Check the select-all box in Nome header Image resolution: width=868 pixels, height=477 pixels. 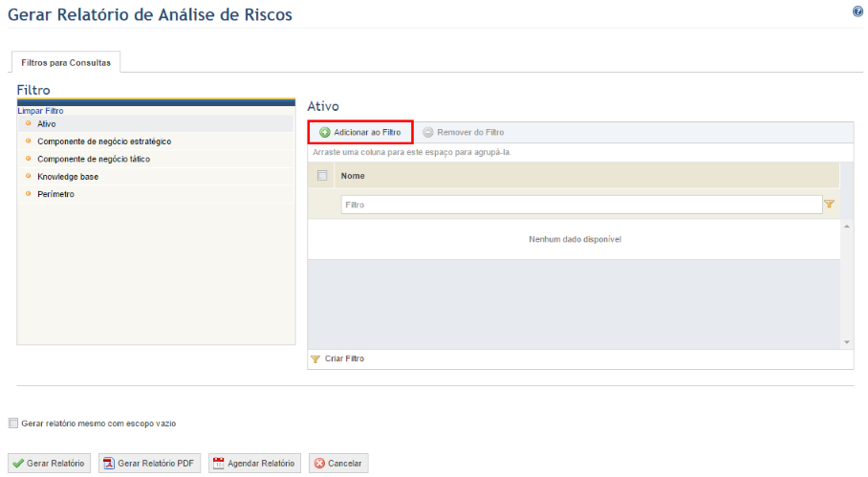[x=322, y=176]
